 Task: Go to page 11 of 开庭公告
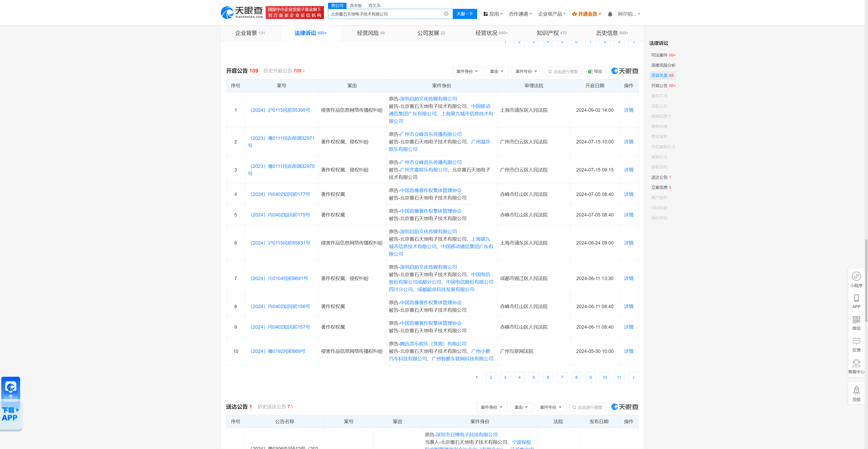pyautogui.click(x=619, y=378)
